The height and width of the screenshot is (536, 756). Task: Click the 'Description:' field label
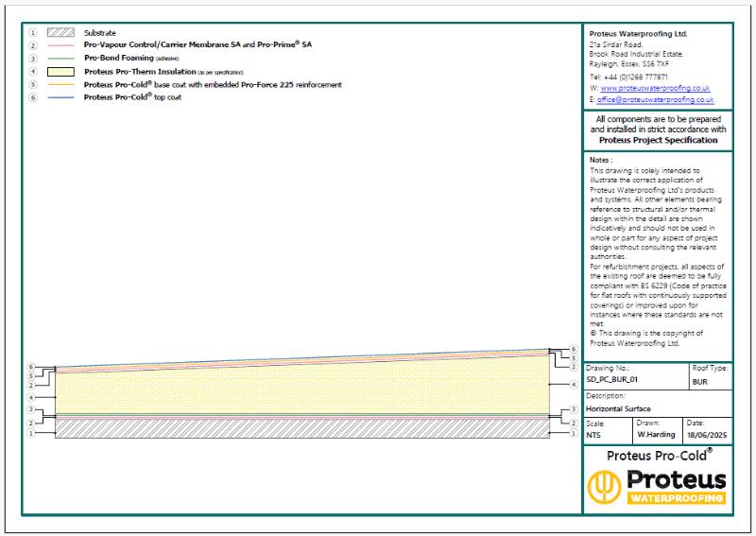point(605,395)
